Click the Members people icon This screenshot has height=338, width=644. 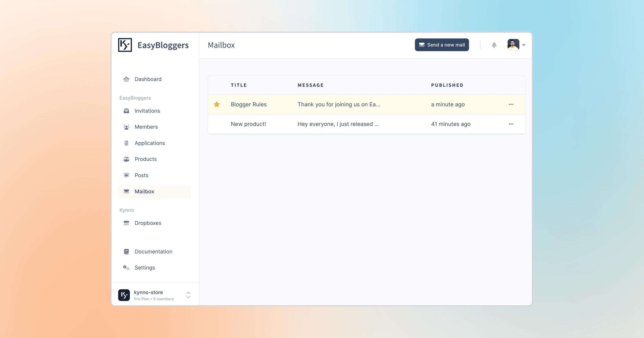click(x=126, y=127)
